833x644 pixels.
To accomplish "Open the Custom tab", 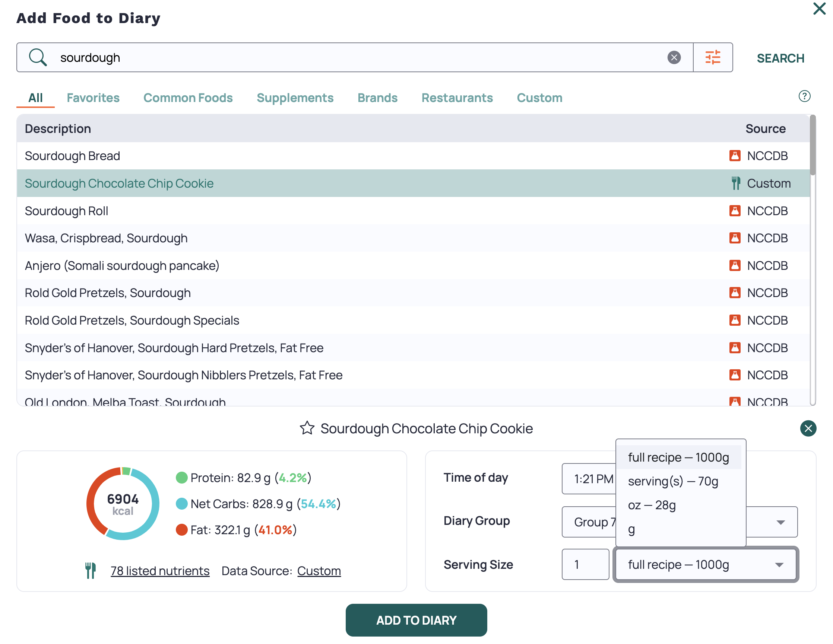I will 540,98.
